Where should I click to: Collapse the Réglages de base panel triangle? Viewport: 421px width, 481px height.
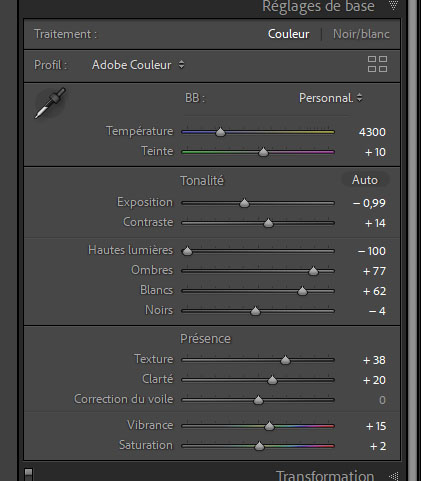pos(394,5)
